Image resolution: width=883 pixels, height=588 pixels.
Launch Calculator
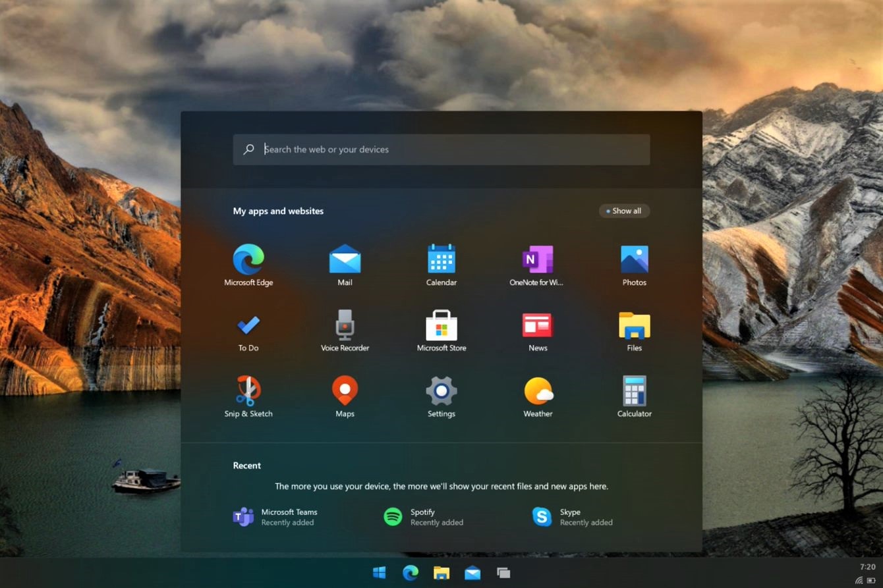[x=634, y=390]
